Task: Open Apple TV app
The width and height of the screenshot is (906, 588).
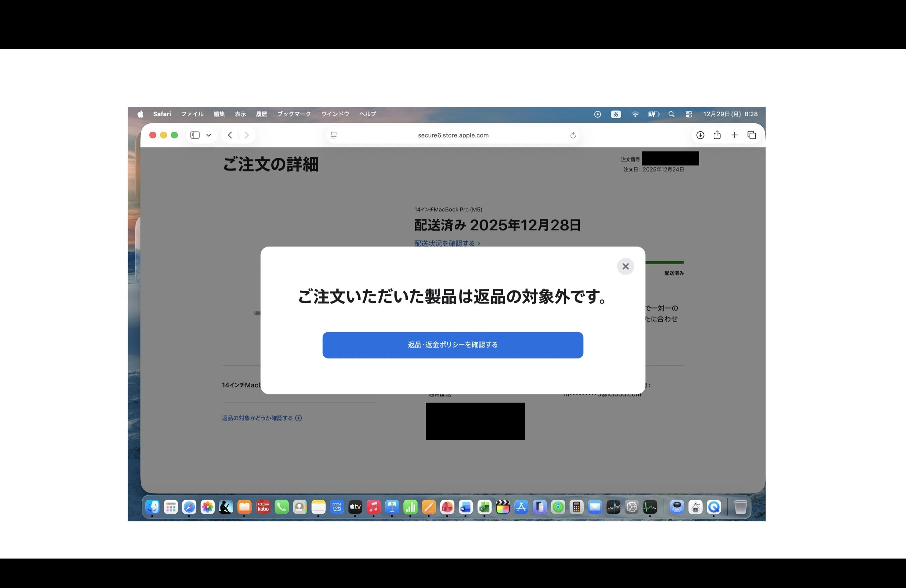Action: tap(355, 507)
